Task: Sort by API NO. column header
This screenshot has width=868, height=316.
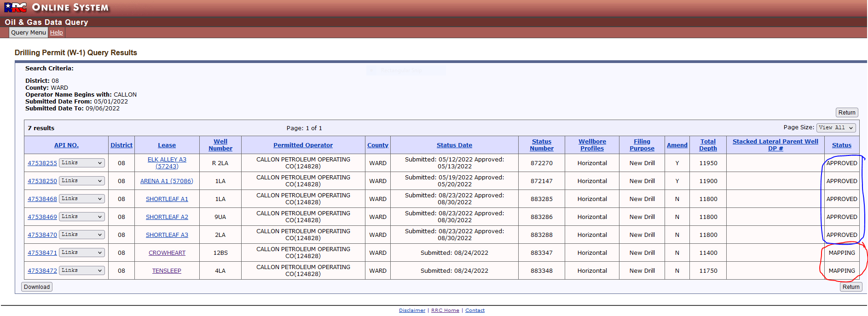Action: coord(66,145)
